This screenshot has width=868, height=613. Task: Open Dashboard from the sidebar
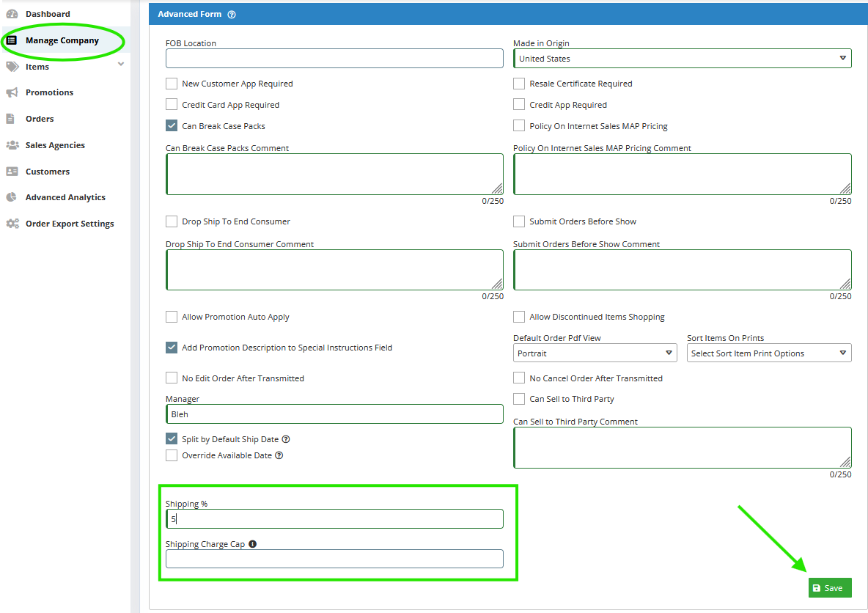pos(48,14)
